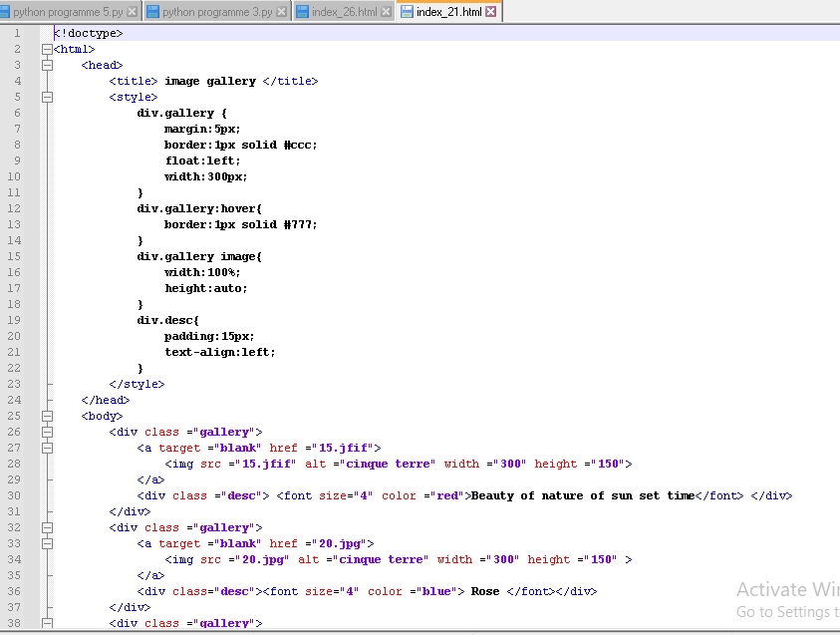This screenshot has height=635, width=840.
Task: Select the index_21.html tab label
Action: (x=448, y=12)
